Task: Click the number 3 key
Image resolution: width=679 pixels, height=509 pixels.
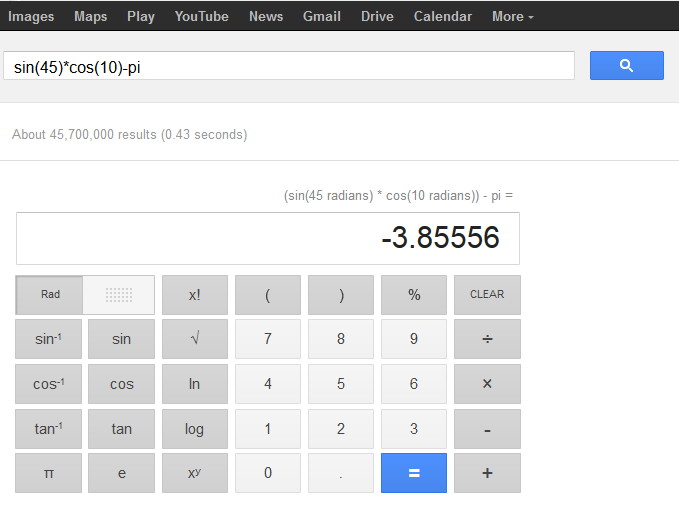Action: click(x=414, y=429)
